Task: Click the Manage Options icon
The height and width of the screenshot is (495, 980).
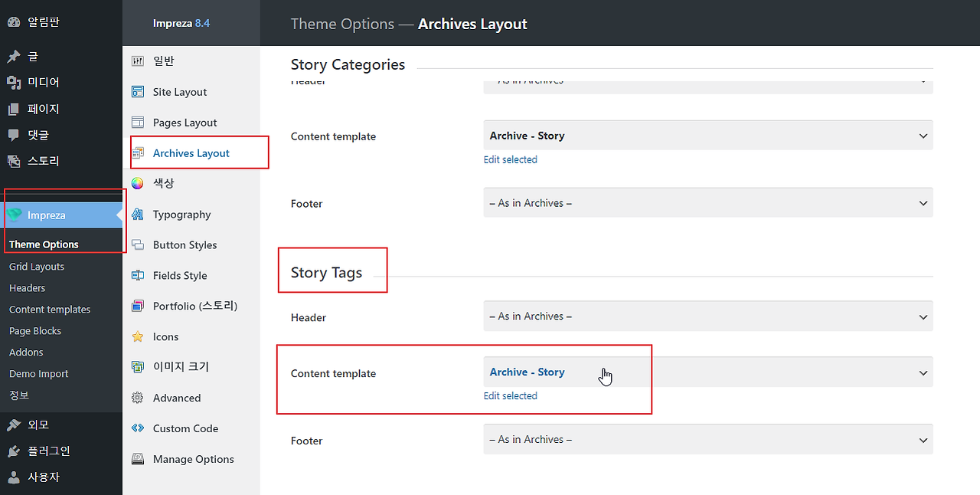Action: (x=138, y=459)
